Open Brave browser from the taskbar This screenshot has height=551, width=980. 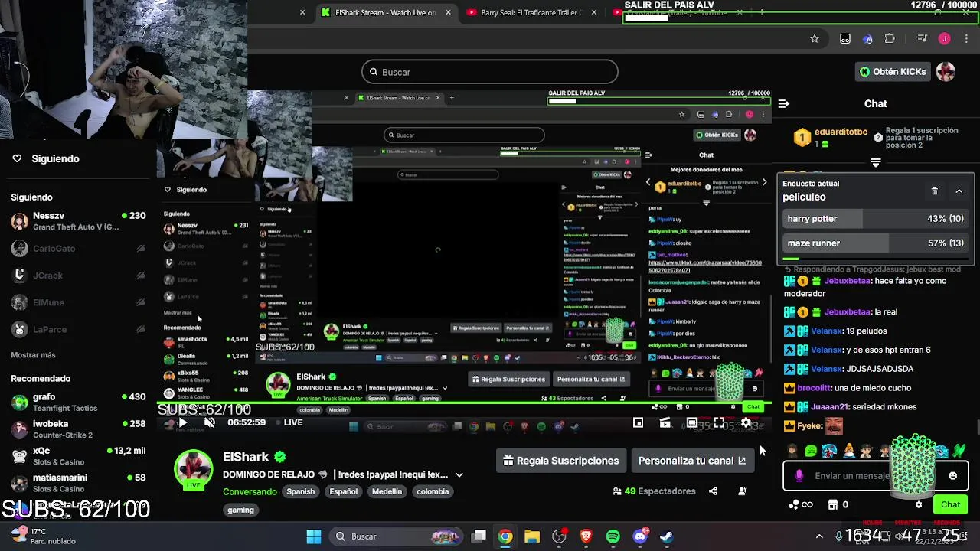point(586,536)
